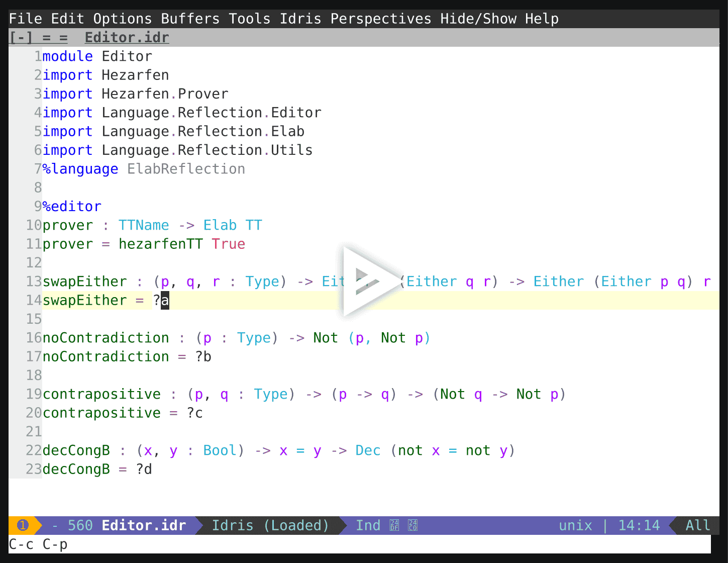Viewport: 728px width, 563px height.
Task: Open the Buffers menu
Action: (x=190, y=18)
